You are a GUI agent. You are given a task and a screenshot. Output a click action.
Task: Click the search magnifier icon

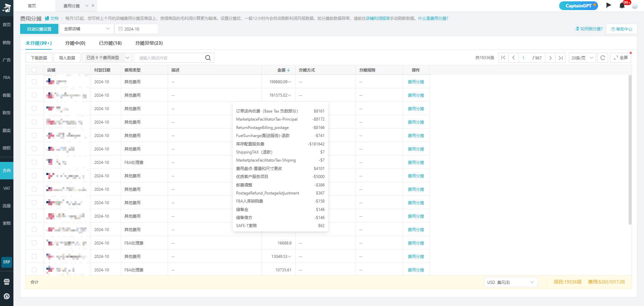click(208, 58)
